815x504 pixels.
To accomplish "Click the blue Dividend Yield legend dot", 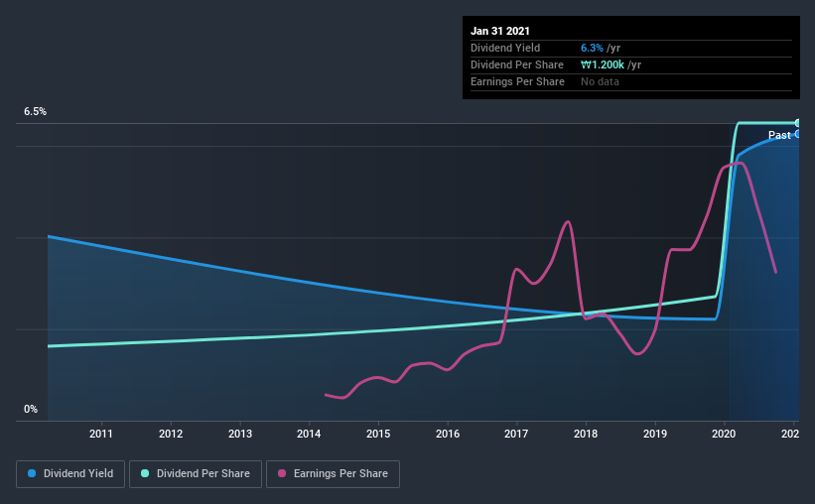I will point(32,473).
